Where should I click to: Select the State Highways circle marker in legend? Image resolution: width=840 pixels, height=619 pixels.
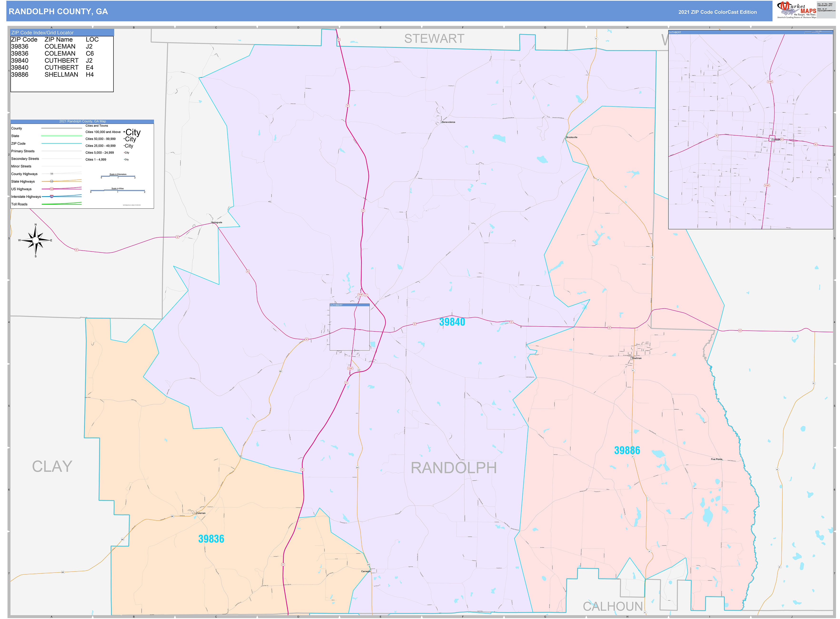click(52, 181)
